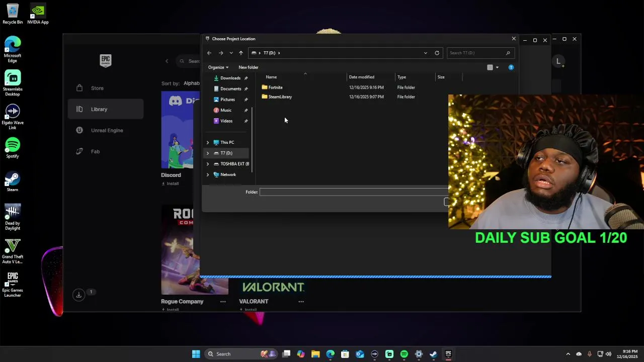The image size is (644, 362).
Task: Open Spotify desktop shortcut
Action: click(13, 148)
